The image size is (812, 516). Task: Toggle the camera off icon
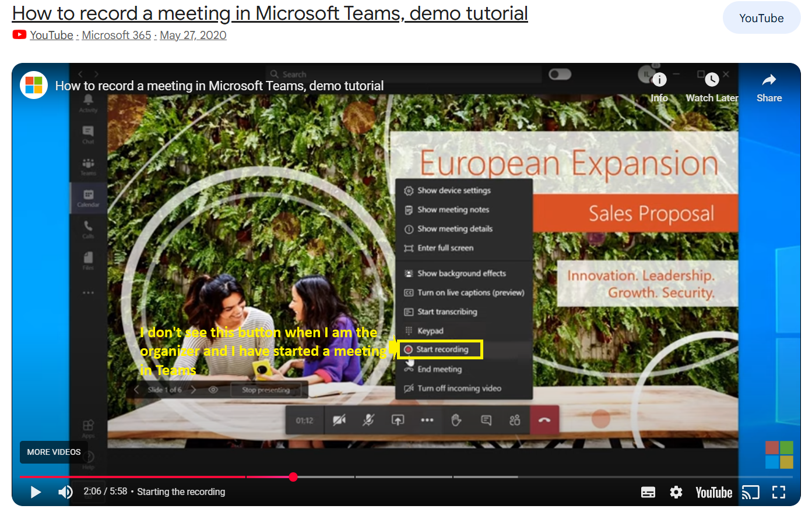click(339, 419)
